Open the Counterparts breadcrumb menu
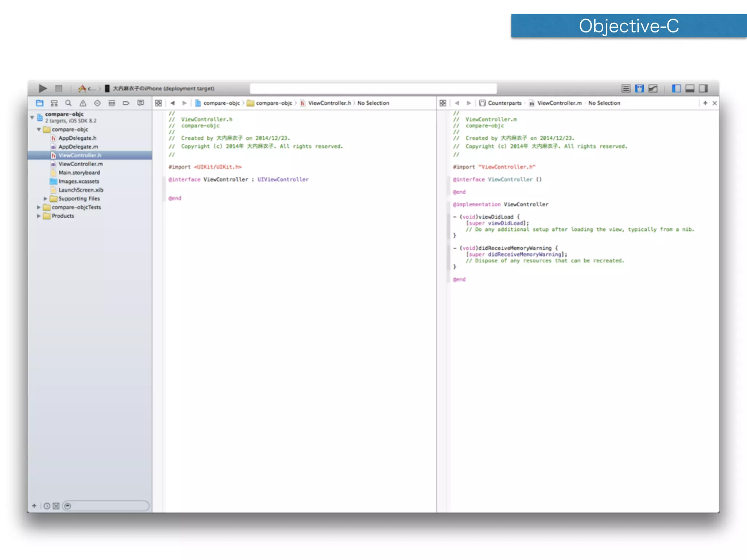747x560 pixels. (500, 103)
